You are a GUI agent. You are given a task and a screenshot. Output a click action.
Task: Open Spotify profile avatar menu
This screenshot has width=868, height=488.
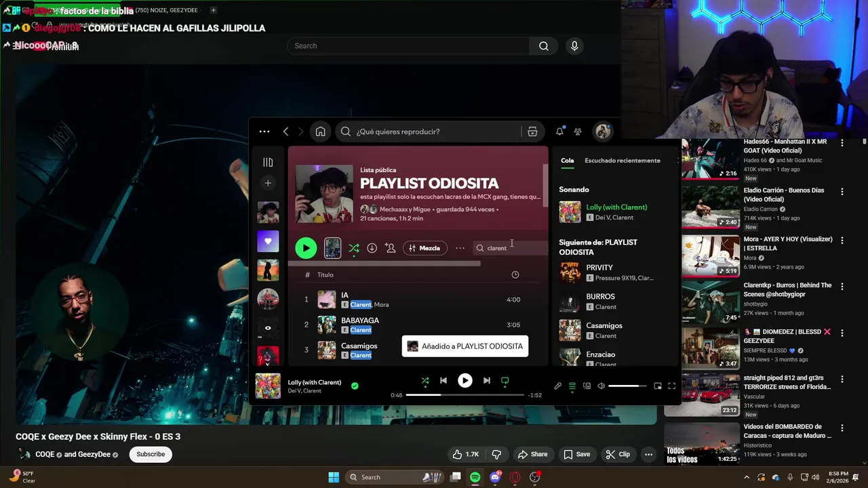pos(603,131)
